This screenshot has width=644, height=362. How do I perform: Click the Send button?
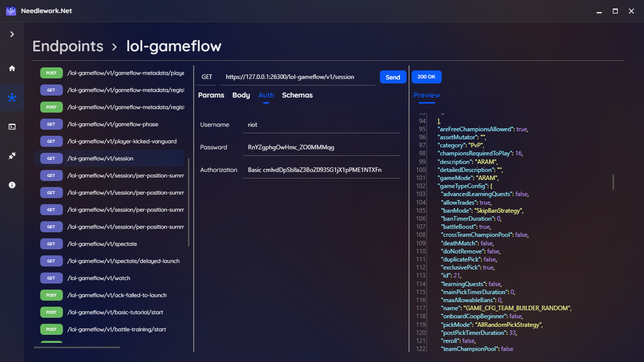(393, 77)
